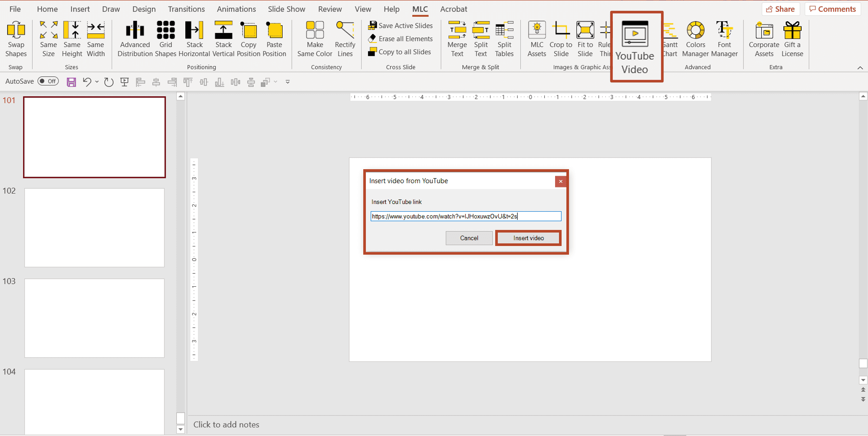Open the YouTube Video tool
This screenshot has height=436, width=868.
(x=635, y=47)
